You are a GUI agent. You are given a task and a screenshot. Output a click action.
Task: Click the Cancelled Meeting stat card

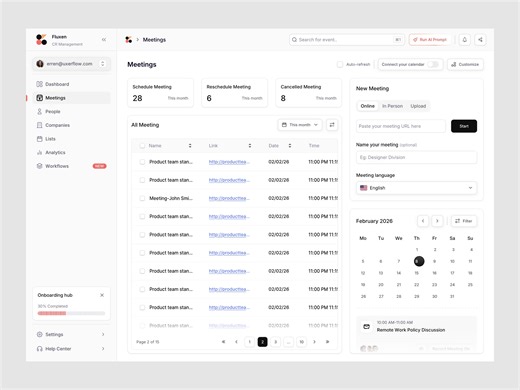(309, 93)
